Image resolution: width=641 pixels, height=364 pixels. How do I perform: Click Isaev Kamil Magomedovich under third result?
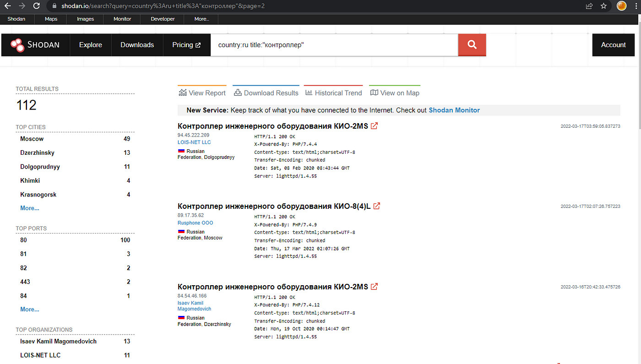[x=195, y=306]
